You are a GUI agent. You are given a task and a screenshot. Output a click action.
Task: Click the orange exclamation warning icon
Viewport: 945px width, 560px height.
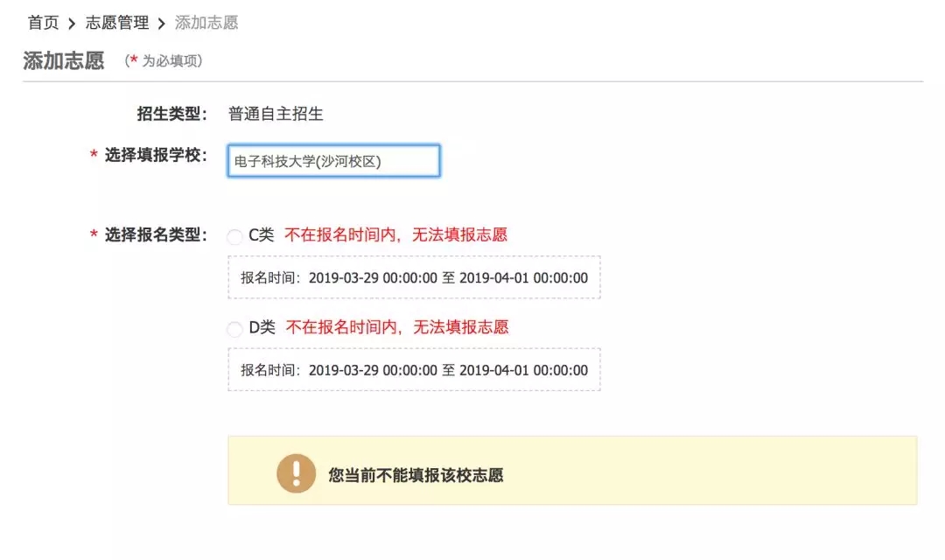pyautogui.click(x=296, y=473)
